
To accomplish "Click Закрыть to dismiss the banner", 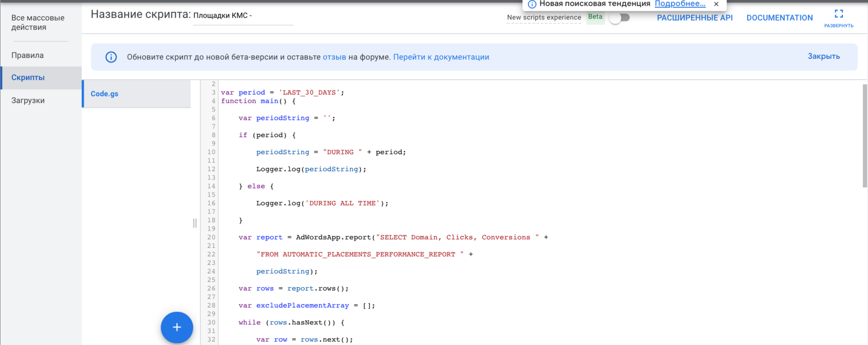I will point(824,56).
